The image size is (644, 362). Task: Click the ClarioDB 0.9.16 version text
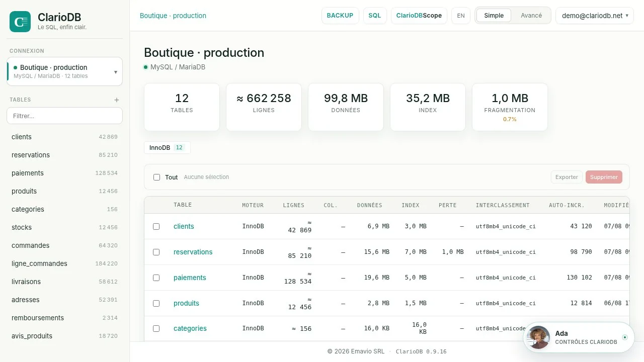[421, 352]
